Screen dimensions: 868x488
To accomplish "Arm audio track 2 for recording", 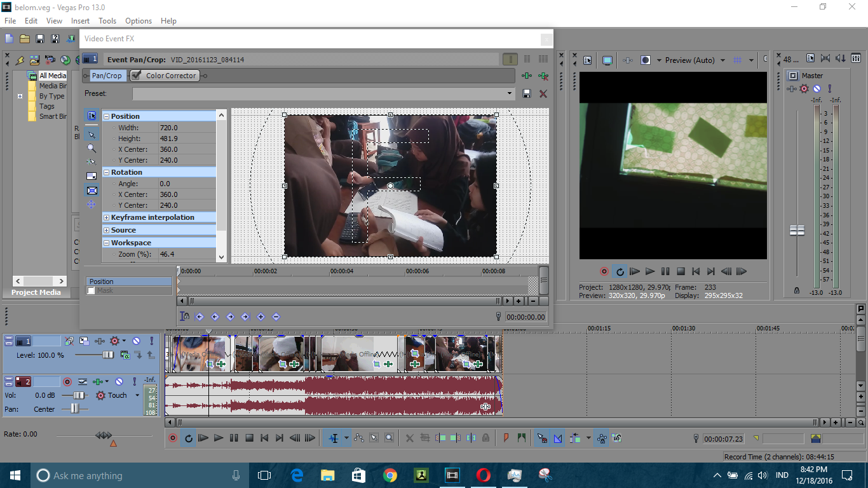I will 67,382.
